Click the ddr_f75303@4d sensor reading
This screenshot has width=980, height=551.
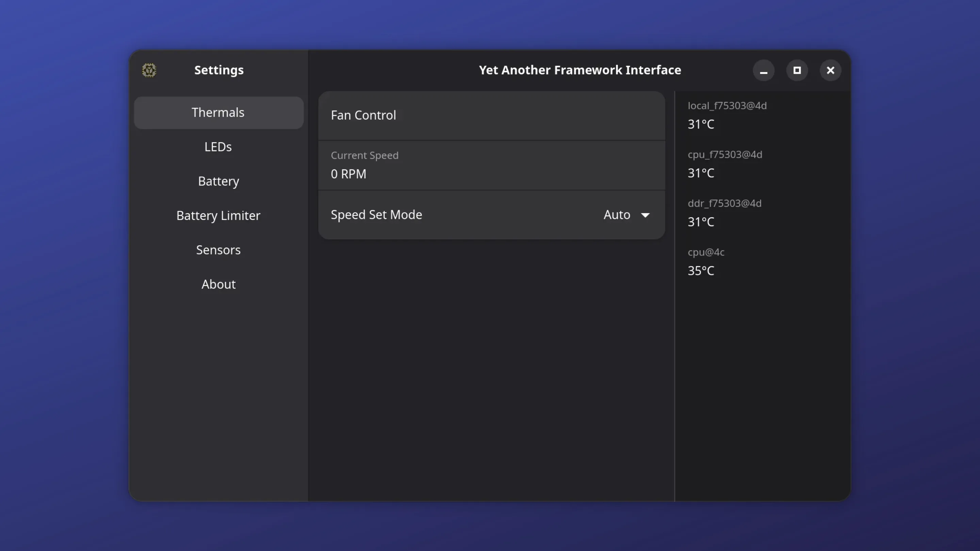coord(724,213)
